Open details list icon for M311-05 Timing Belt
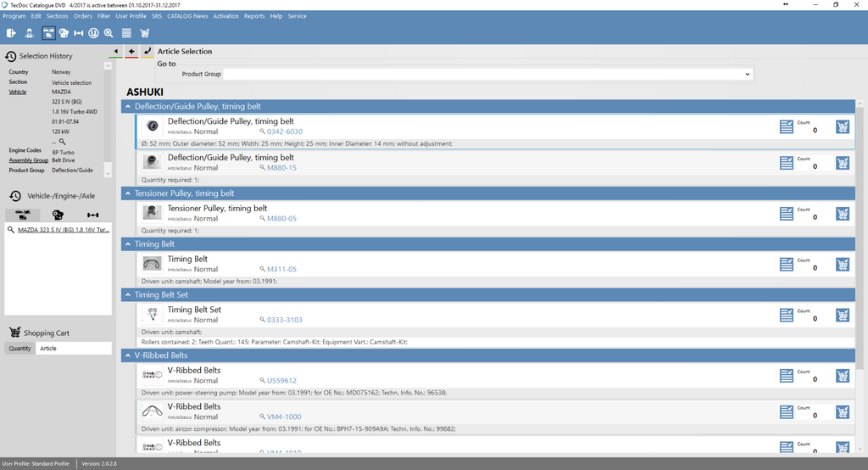This screenshot has height=470, width=868. point(786,265)
